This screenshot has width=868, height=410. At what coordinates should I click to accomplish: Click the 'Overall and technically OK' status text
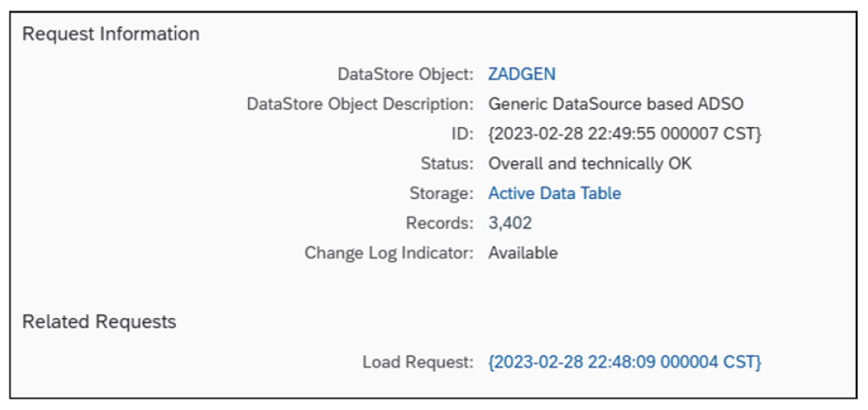(590, 164)
